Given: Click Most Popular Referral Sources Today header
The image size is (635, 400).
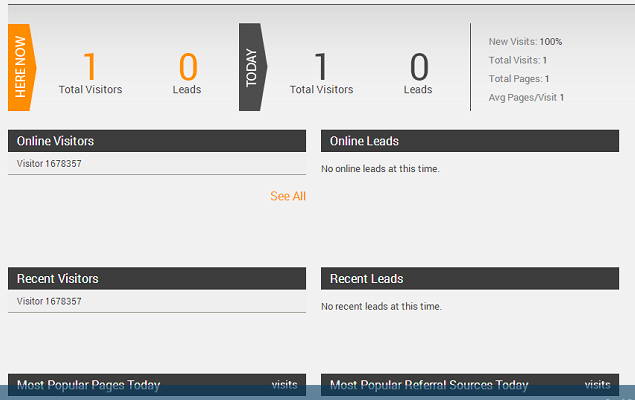Looking at the screenshot, I should click(470, 385).
